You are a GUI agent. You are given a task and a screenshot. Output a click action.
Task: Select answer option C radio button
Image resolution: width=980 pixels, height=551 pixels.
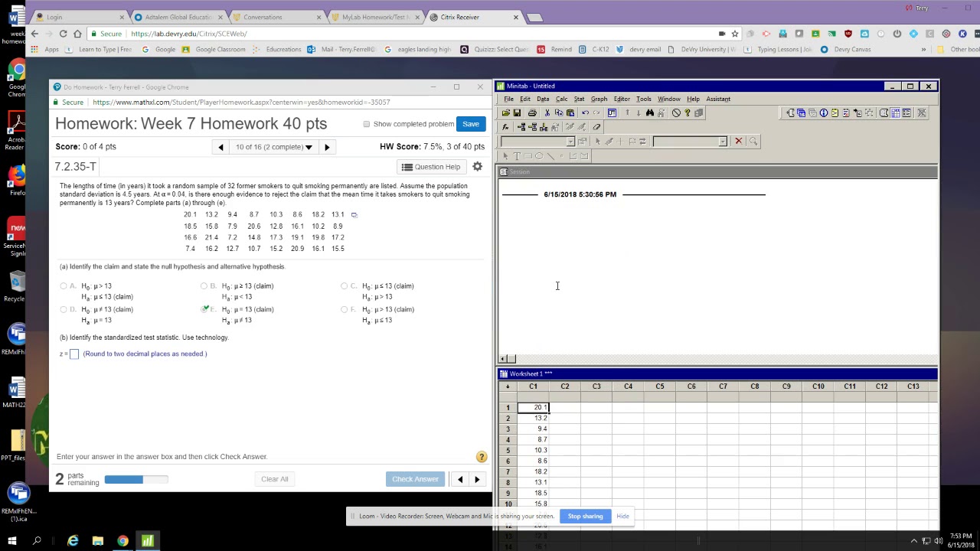pyautogui.click(x=344, y=286)
